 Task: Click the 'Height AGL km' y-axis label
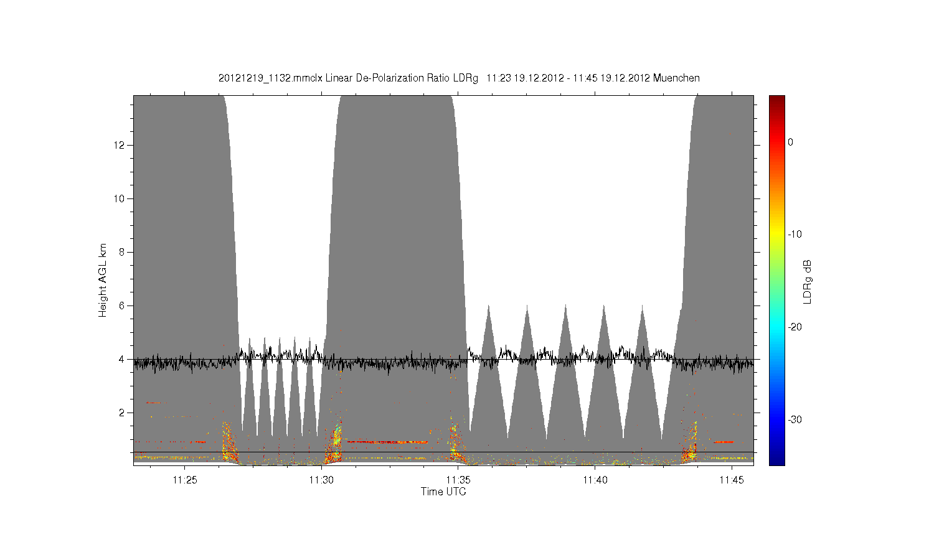pyautogui.click(x=103, y=280)
